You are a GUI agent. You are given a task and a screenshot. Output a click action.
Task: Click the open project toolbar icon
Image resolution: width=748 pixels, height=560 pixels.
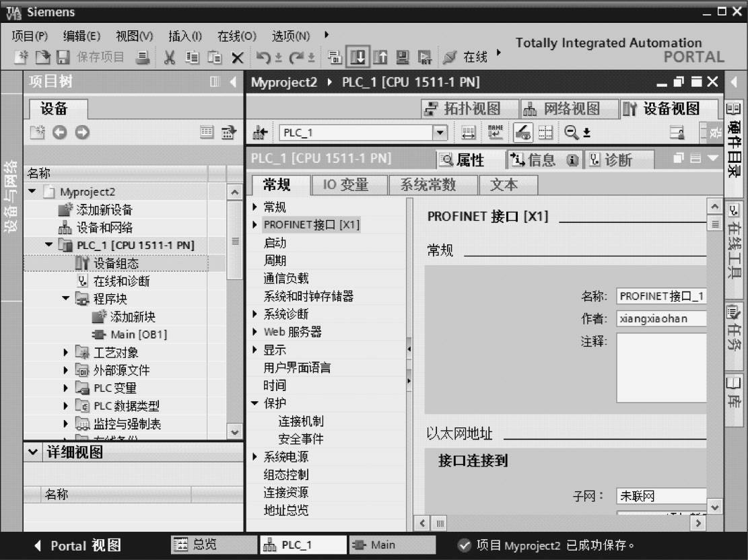click(42, 57)
